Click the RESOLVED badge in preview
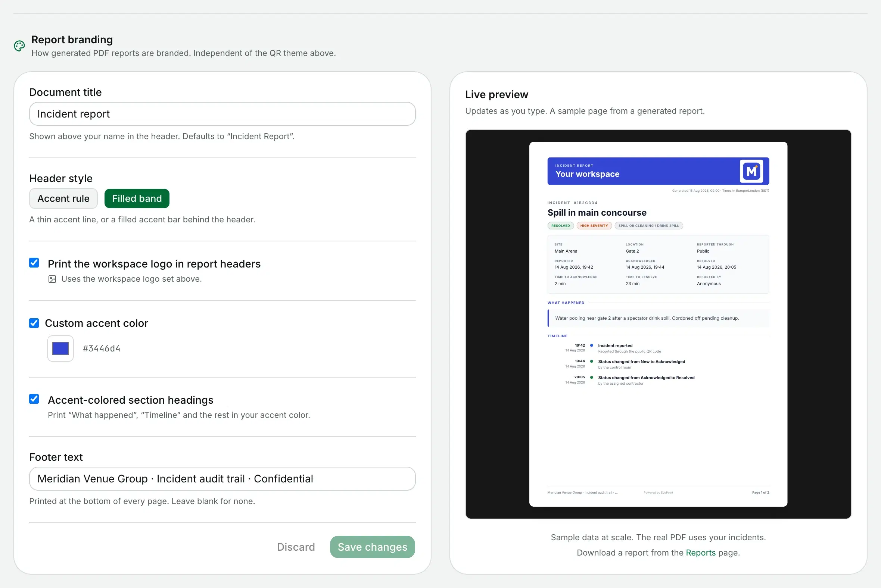 pos(561,226)
